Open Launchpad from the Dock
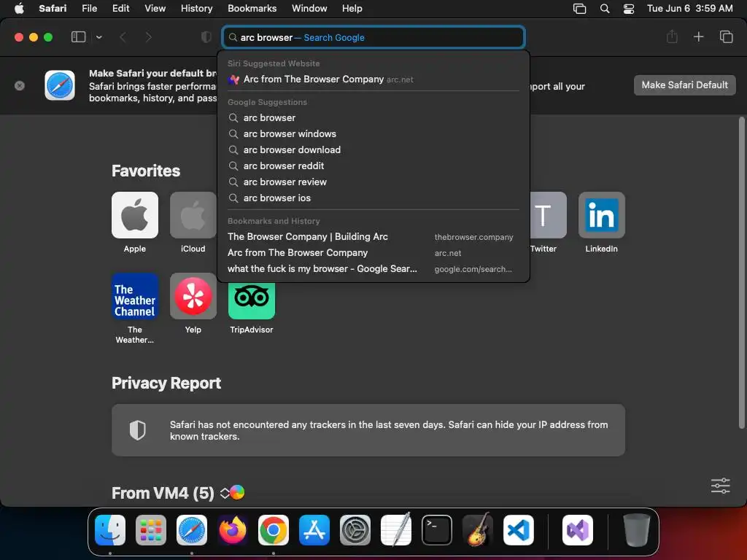Image resolution: width=747 pixels, height=560 pixels. pyautogui.click(x=151, y=530)
